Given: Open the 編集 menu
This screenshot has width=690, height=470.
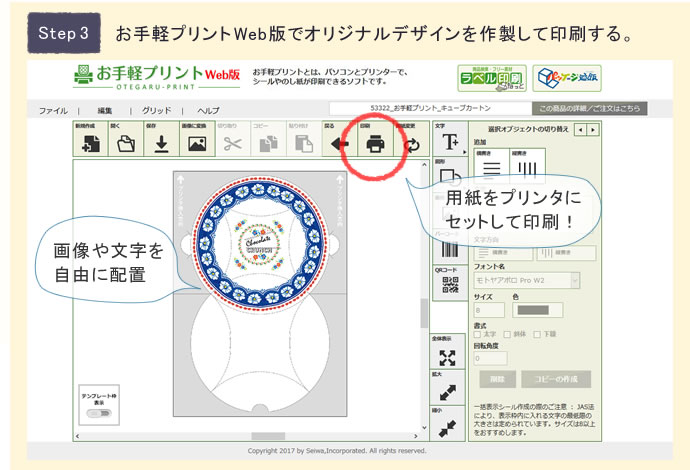Looking at the screenshot, I should (105, 110).
